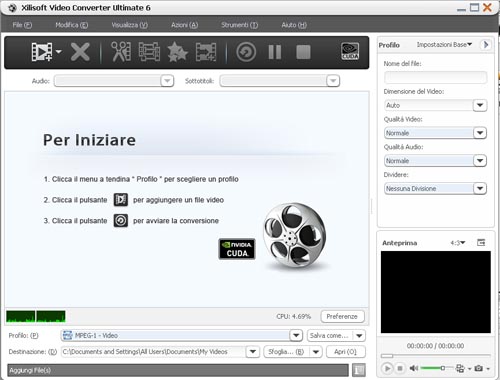Expand the Qualità Video dropdown
Screen dimensions: 500x380
click(480, 133)
